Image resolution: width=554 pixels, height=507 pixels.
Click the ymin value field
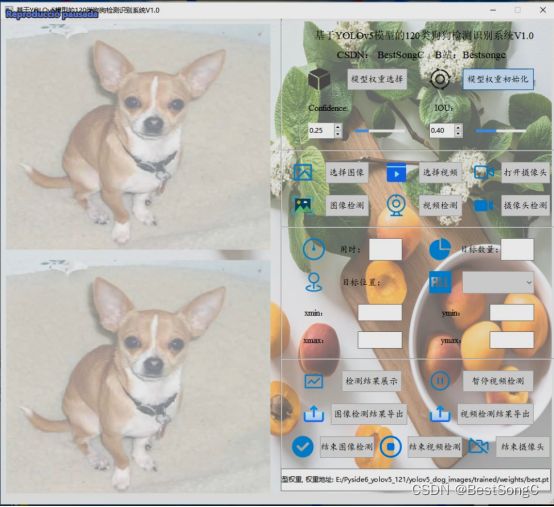tap(512, 313)
